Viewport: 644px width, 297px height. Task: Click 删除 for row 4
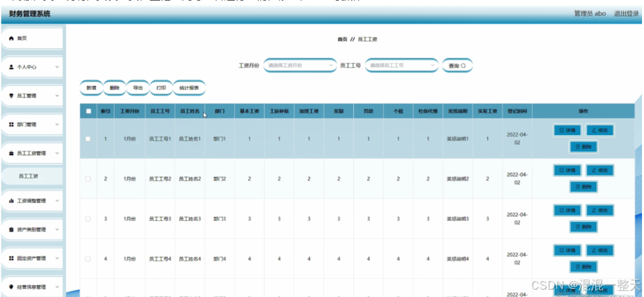[583, 266]
